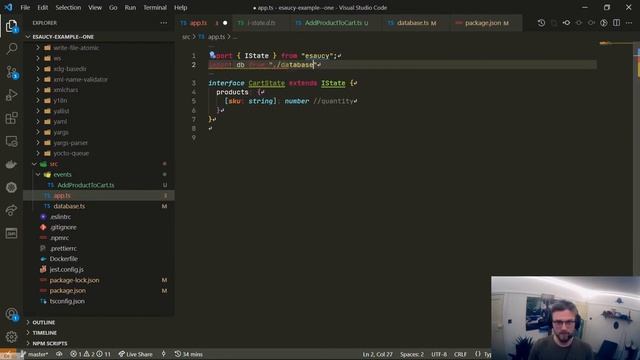This screenshot has width=640, height=360.
Task: Open the Terminal menu
Action: pyautogui.click(x=155, y=7)
